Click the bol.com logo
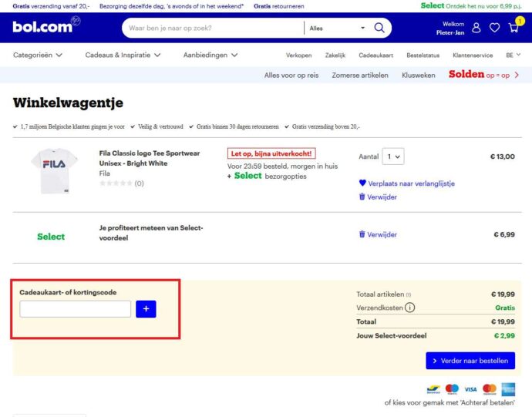The width and height of the screenshot is (532, 417). (x=46, y=25)
